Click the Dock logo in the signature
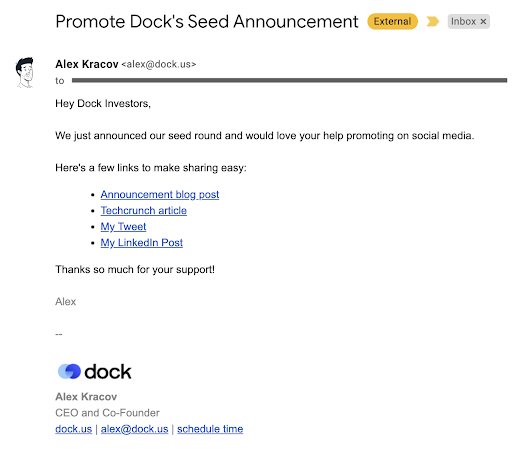 [95, 371]
